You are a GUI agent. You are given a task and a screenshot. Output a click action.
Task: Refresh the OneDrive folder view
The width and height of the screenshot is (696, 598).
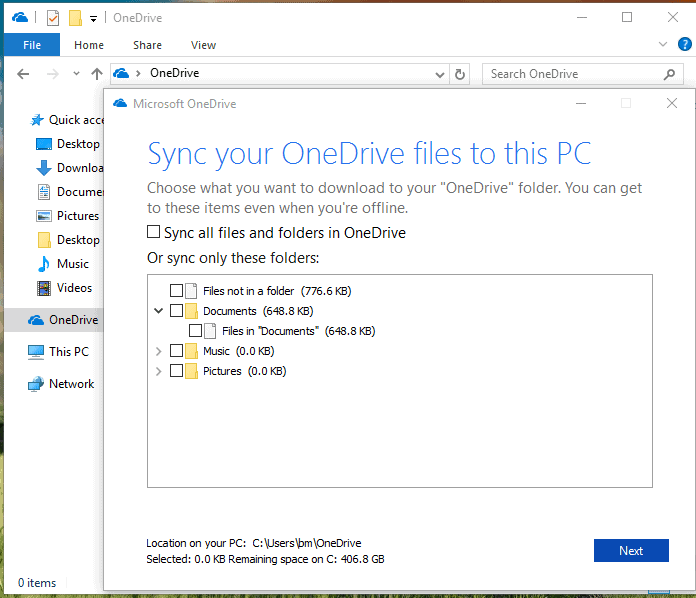[x=460, y=74]
